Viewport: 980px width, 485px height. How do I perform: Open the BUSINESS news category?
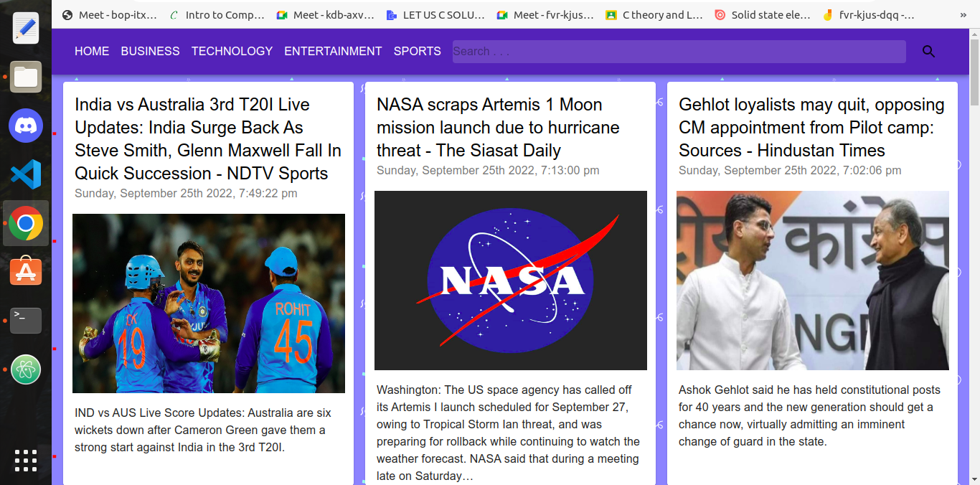(x=150, y=52)
